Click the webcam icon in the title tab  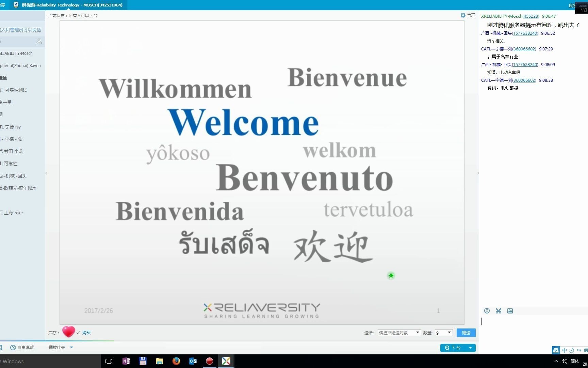coord(16,5)
